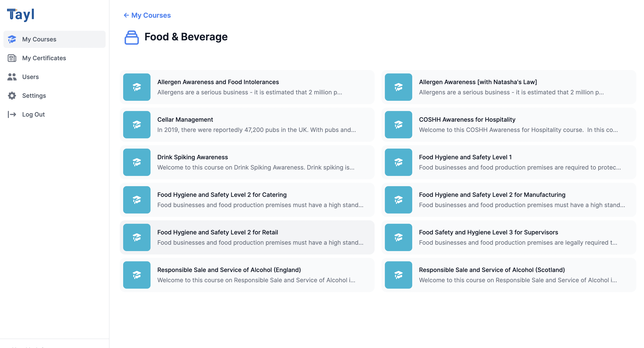Open Settings in the sidebar menu

[34, 96]
